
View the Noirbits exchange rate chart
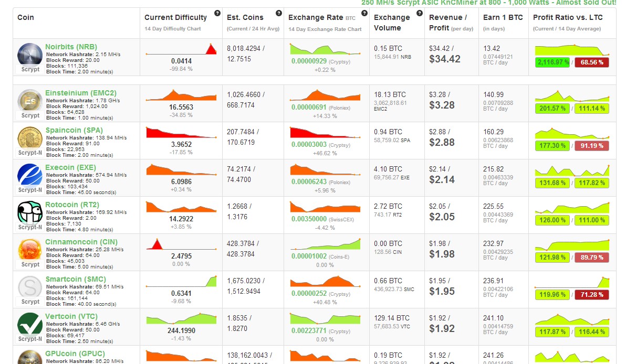[326, 49]
